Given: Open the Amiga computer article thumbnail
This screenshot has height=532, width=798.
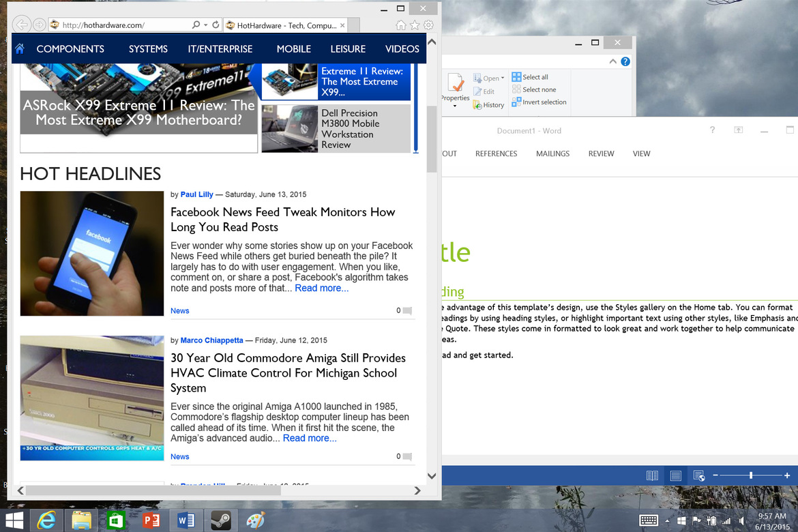Looking at the screenshot, I should coord(92,398).
